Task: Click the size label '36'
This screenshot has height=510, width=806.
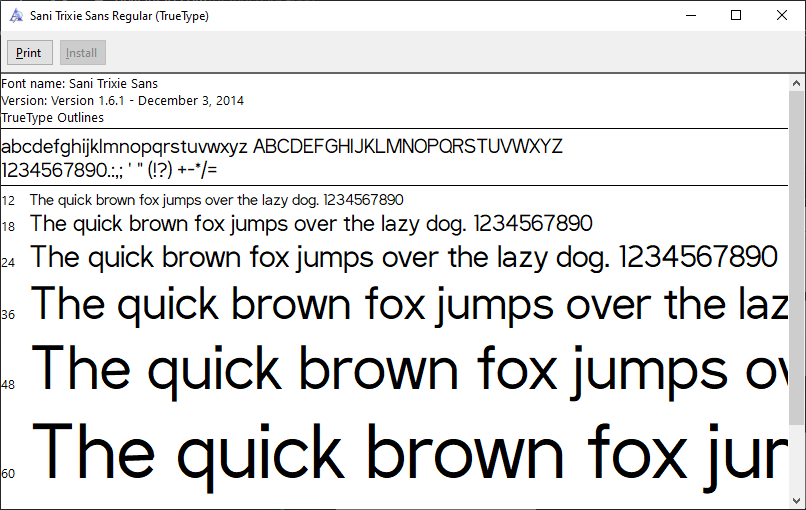Action: (x=8, y=315)
